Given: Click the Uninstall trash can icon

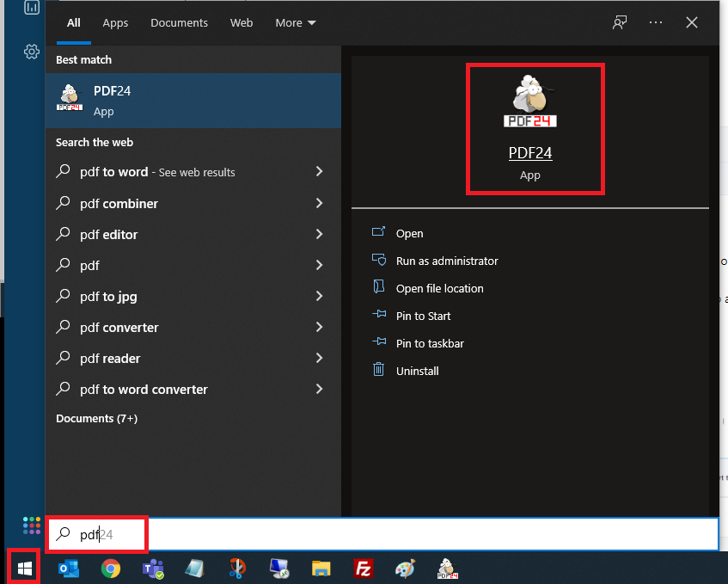Looking at the screenshot, I should tap(378, 369).
